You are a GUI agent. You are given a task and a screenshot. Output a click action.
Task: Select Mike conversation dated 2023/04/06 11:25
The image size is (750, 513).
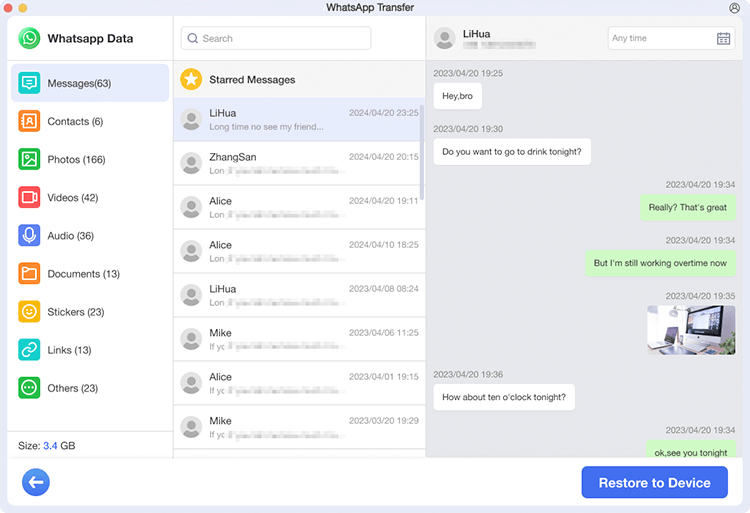[x=299, y=339]
